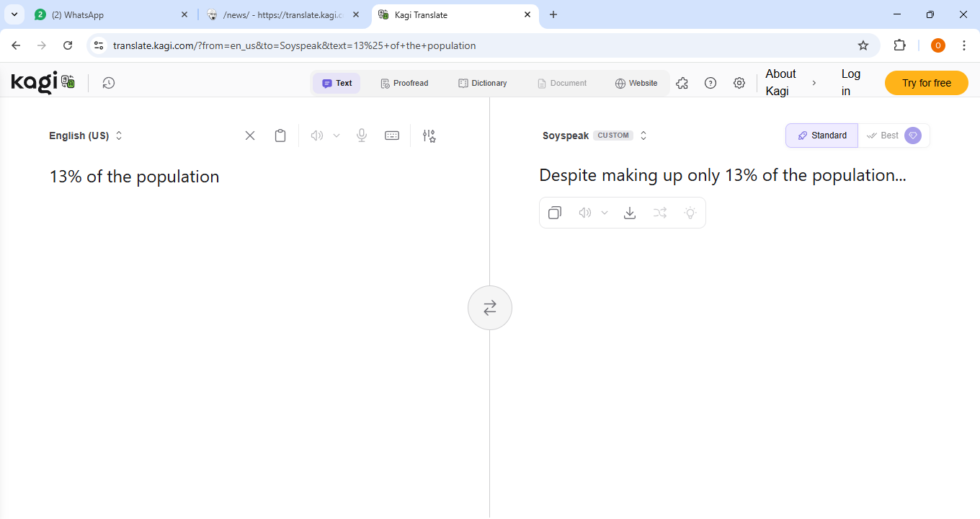Open the Dictionary tab

(482, 83)
